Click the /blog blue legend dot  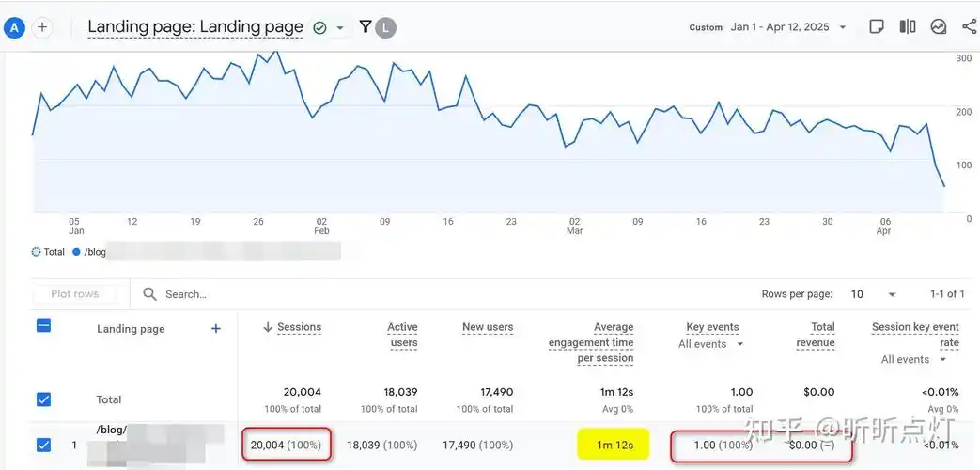[76, 252]
